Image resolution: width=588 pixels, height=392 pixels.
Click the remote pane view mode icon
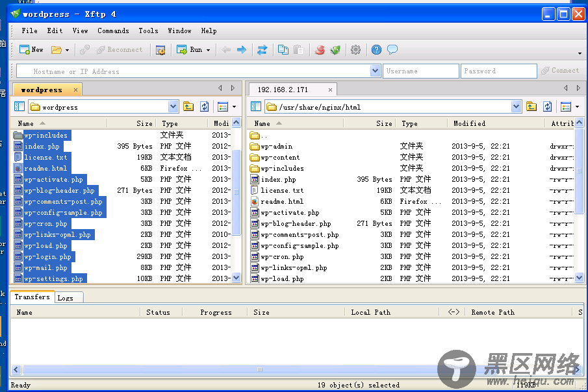(565, 107)
